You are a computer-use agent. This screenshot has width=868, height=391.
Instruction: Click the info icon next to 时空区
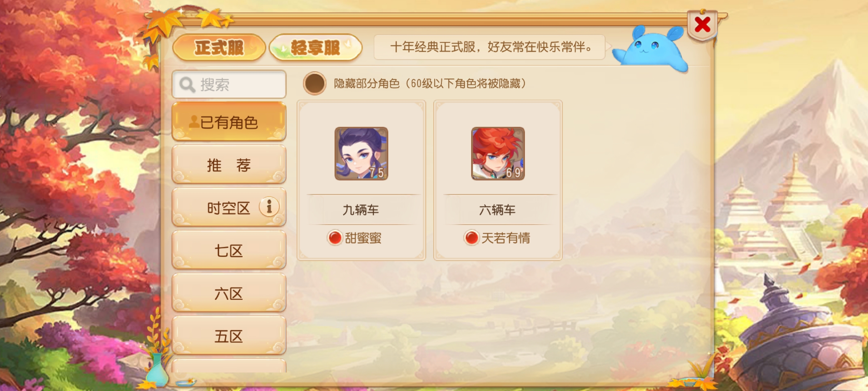pos(269,207)
